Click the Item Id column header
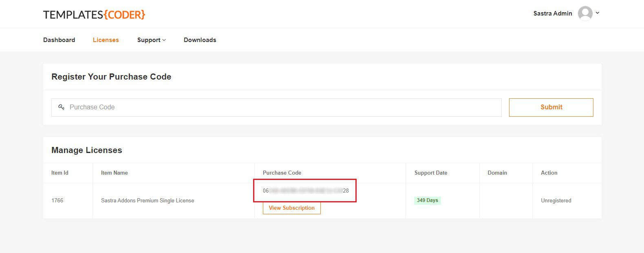The image size is (644, 253). [60, 173]
